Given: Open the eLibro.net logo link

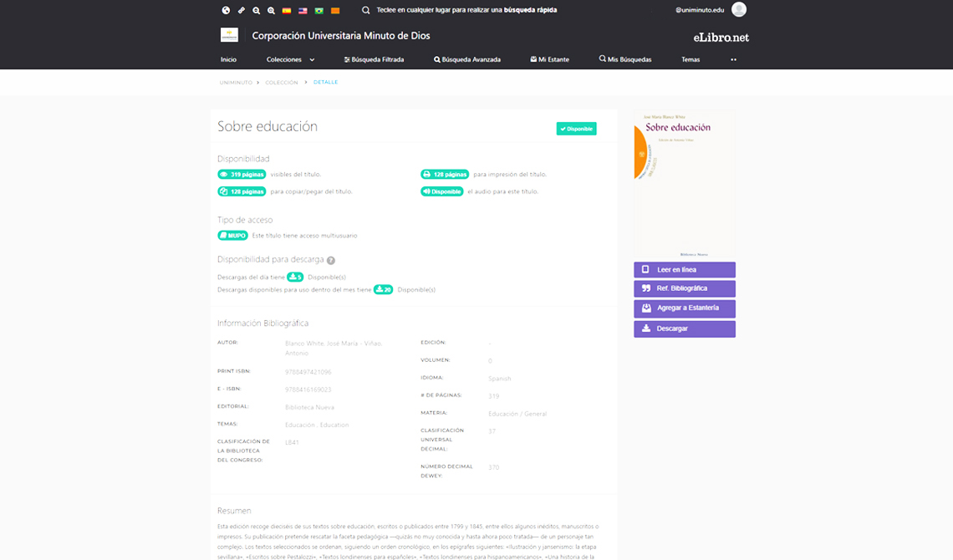Looking at the screenshot, I should [721, 38].
